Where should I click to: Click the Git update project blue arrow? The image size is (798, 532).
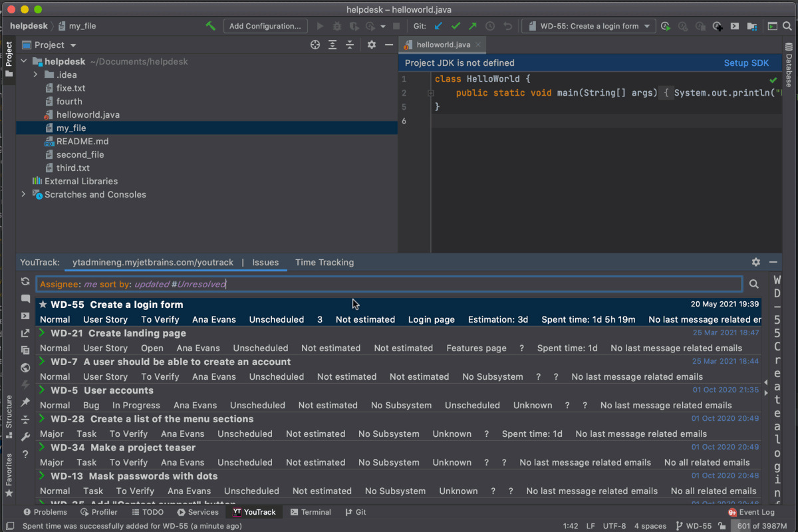[438, 27]
